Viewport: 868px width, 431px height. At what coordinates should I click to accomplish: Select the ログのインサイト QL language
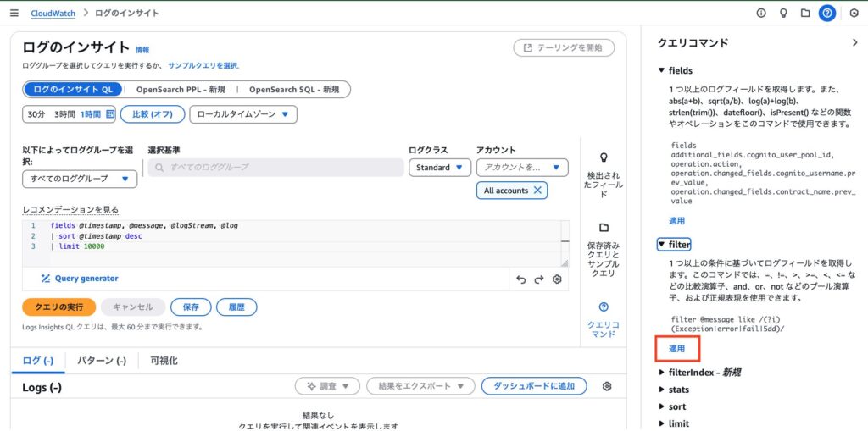73,89
